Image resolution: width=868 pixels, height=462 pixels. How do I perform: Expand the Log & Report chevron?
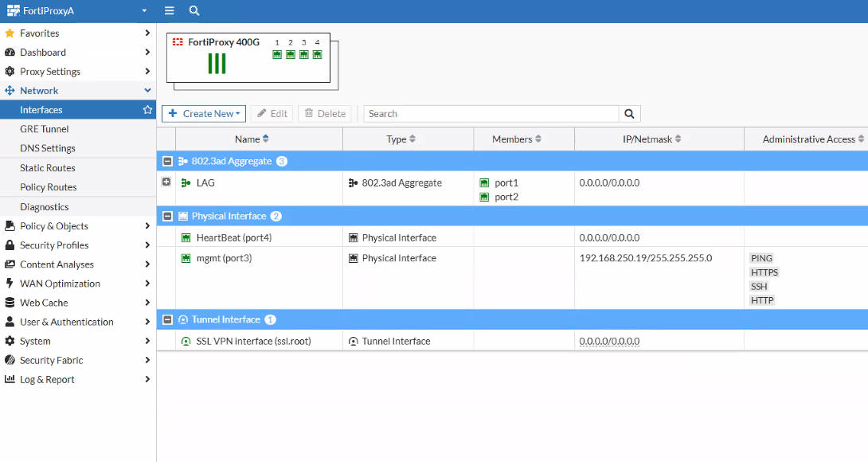coord(147,379)
